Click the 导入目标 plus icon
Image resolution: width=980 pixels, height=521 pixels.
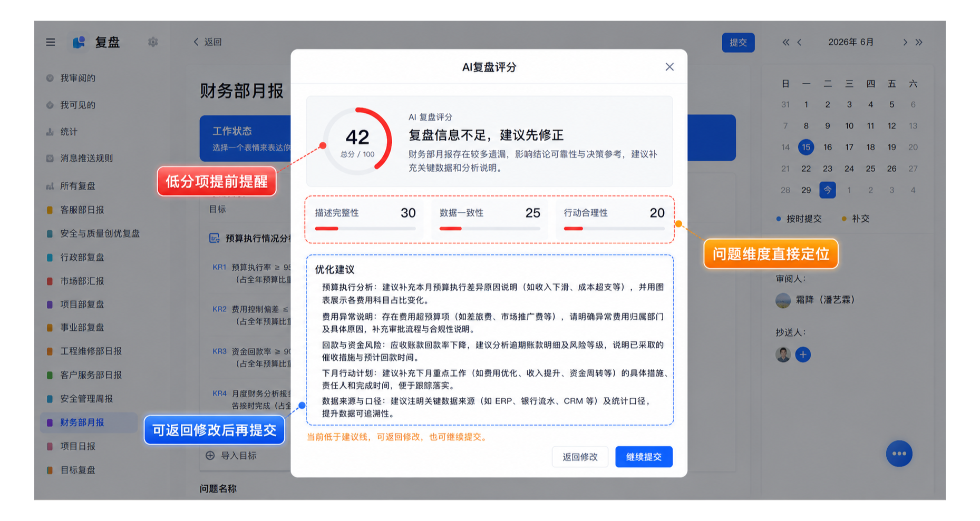click(x=210, y=455)
